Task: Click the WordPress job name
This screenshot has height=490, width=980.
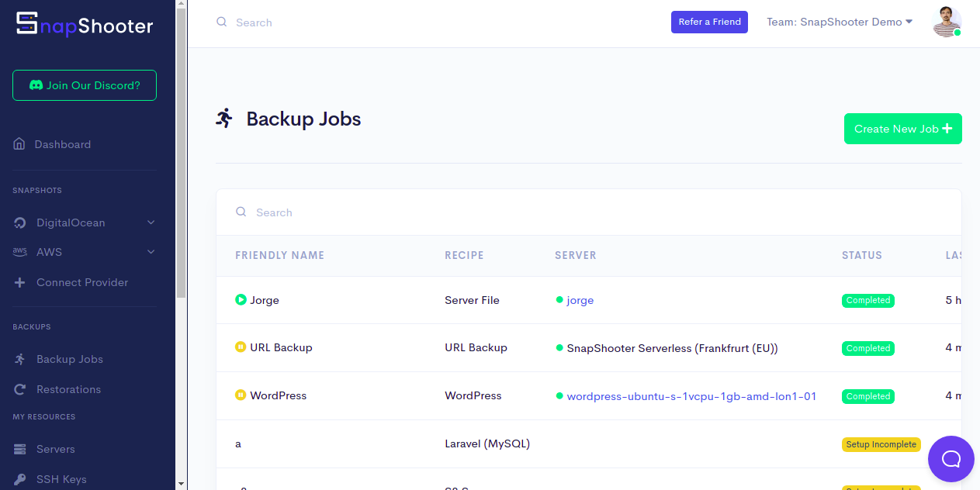Action: pos(279,395)
